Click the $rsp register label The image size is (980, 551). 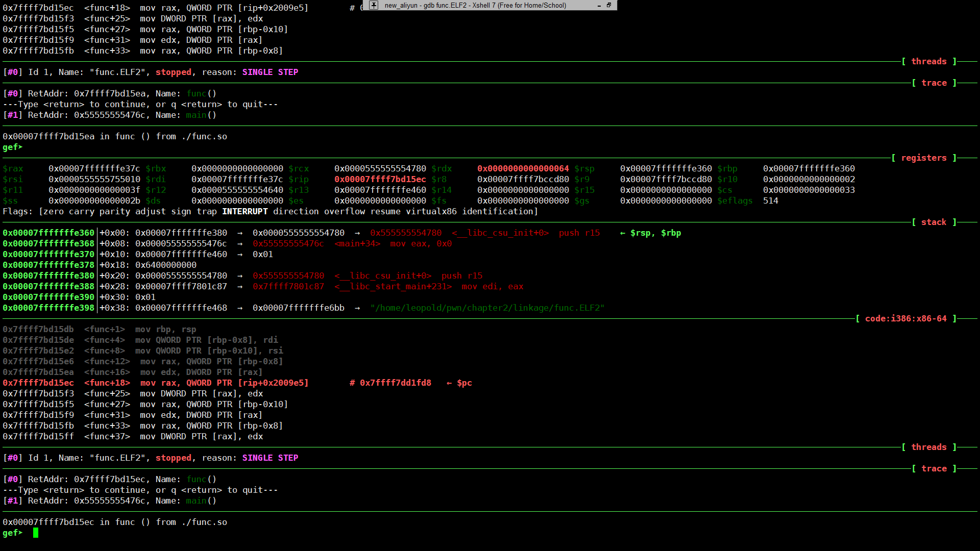click(584, 168)
